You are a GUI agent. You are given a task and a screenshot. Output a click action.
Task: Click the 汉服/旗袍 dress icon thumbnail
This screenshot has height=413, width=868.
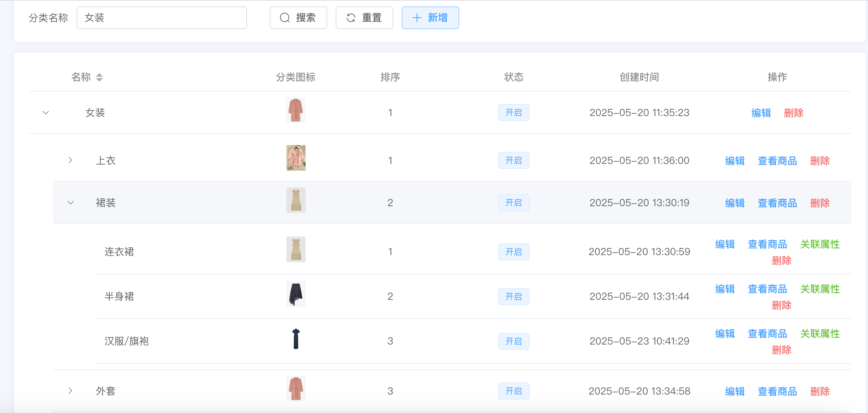click(296, 339)
